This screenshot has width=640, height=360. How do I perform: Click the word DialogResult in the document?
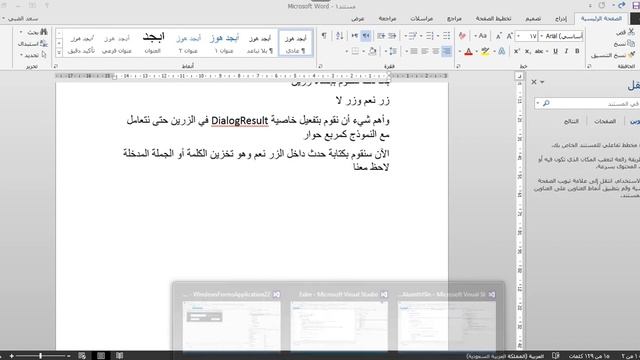[240, 121]
